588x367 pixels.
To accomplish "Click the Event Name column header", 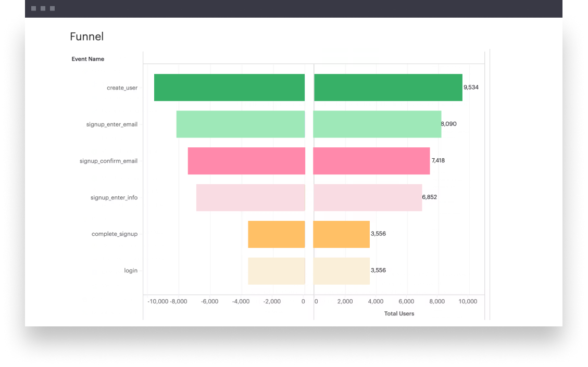I will click(x=87, y=59).
